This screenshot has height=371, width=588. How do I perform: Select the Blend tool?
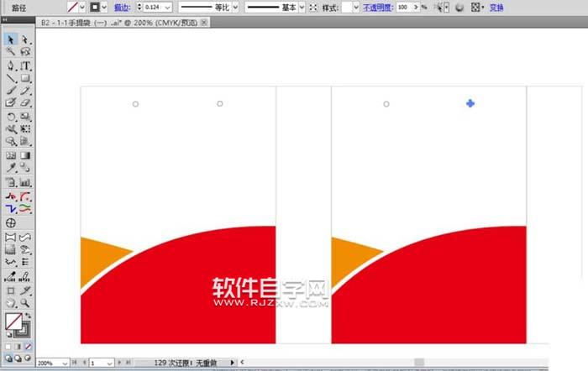[x=25, y=168]
